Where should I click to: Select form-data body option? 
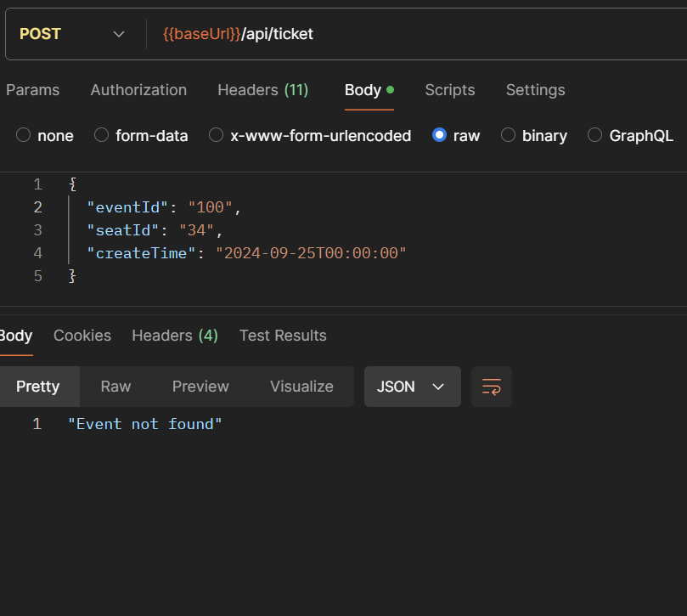102,135
